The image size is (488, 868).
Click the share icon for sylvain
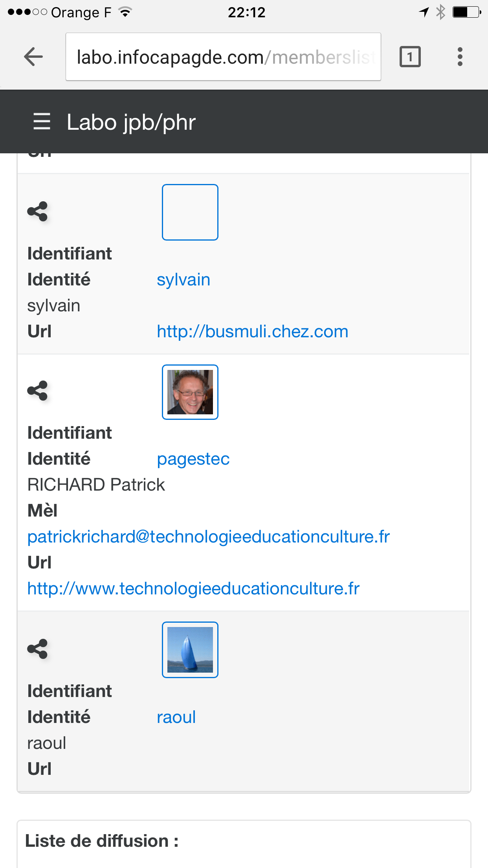tap(38, 211)
